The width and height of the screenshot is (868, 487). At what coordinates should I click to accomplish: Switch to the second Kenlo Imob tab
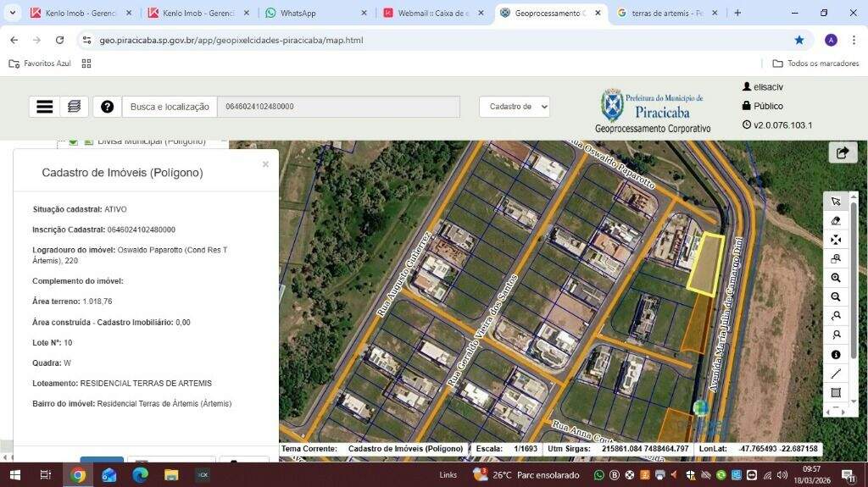coord(198,13)
